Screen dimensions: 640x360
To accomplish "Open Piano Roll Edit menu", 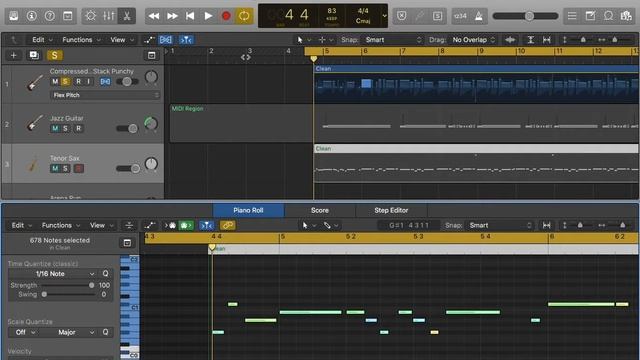I will pyautogui.click(x=22, y=225).
